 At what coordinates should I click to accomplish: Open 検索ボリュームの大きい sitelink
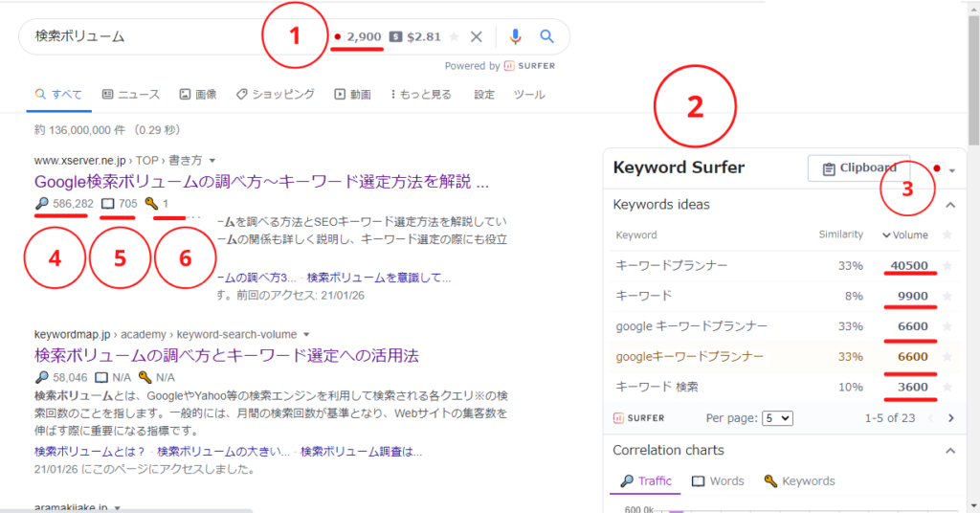point(223,451)
